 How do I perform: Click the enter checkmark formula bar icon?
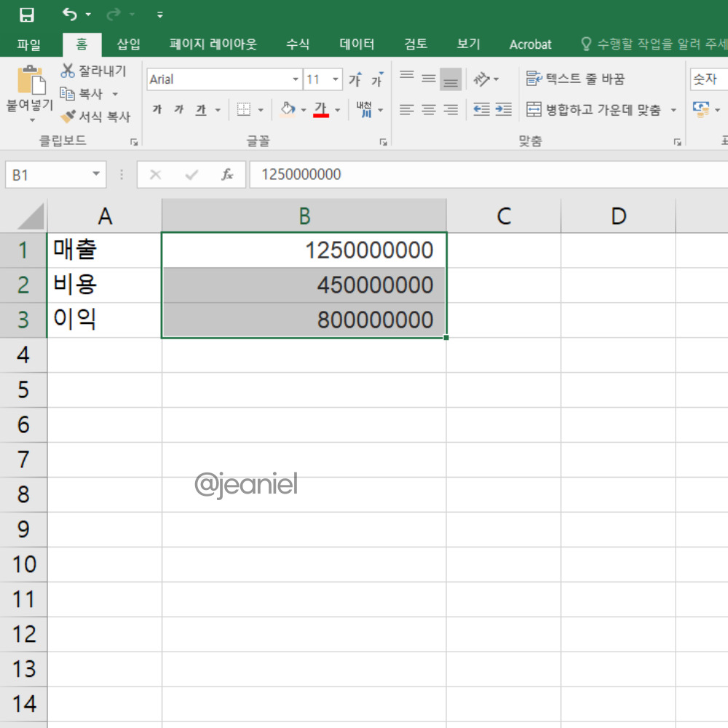point(191,175)
